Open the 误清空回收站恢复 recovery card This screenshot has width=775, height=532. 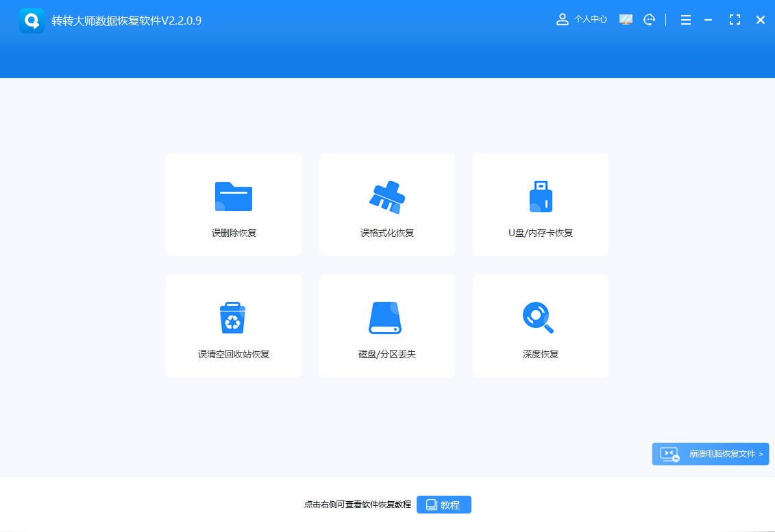pyautogui.click(x=233, y=325)
